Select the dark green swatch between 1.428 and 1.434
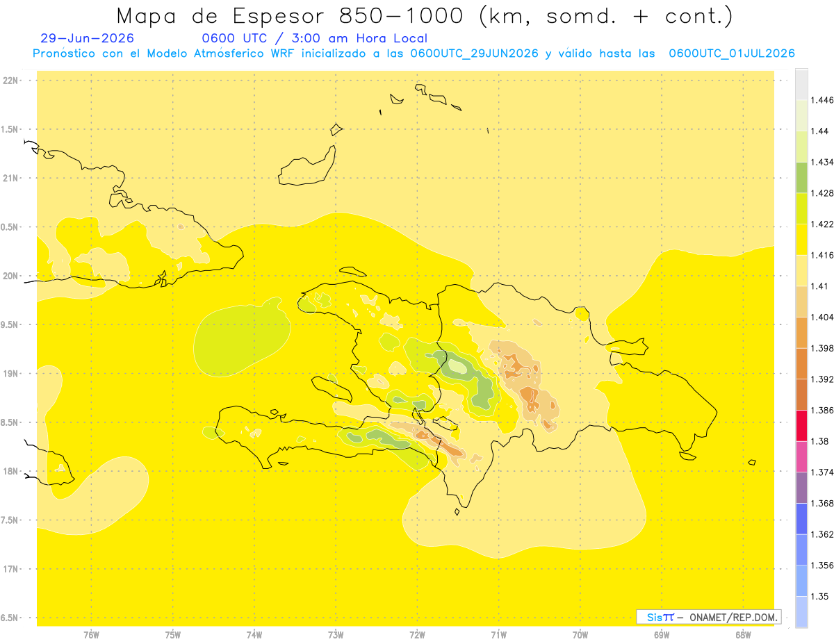The height and width of the screenshot is (644, 834). coord(801,177)
